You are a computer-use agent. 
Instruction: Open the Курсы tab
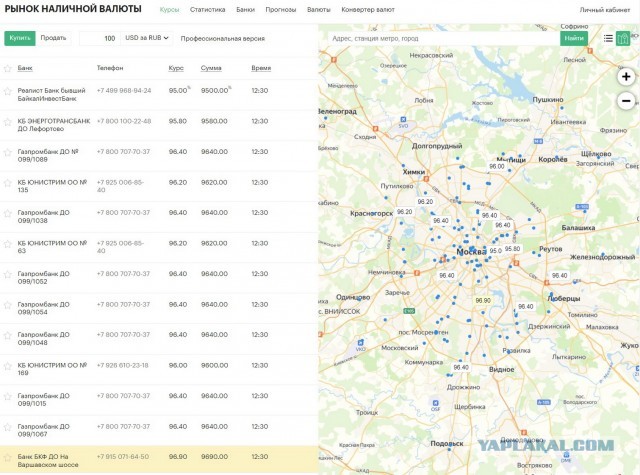[169, 9]
